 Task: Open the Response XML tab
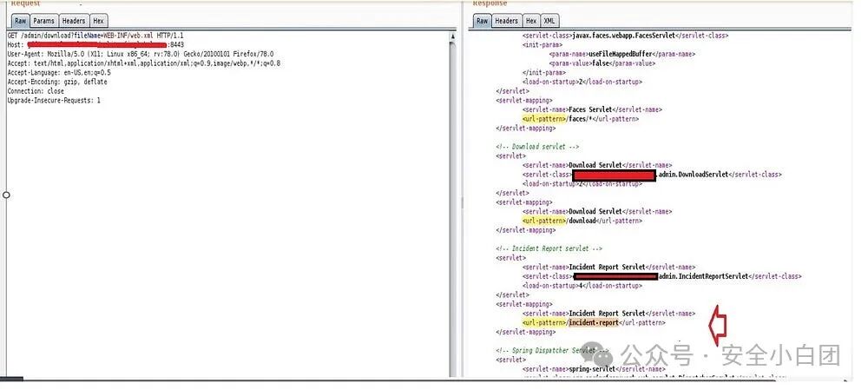coord(549,21)
